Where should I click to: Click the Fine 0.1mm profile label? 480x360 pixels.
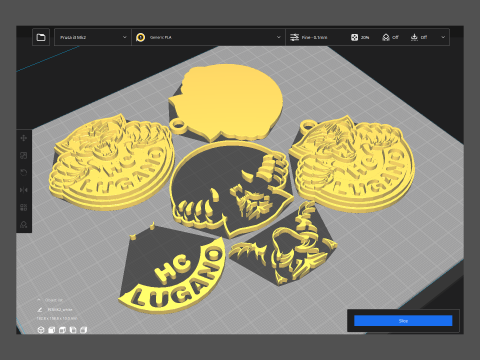[x=314, y=37]
